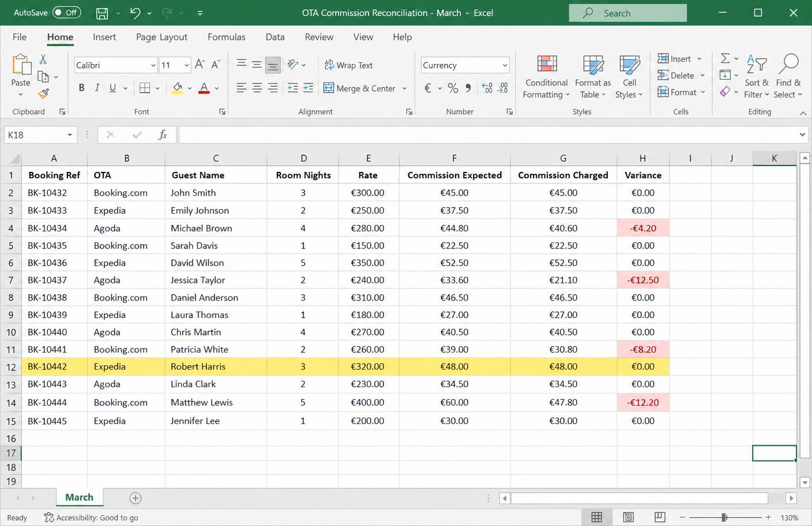Apply the Borders button
Viewport: 812px width, 526px height.
pyautogui.click(x=145, y=88)
